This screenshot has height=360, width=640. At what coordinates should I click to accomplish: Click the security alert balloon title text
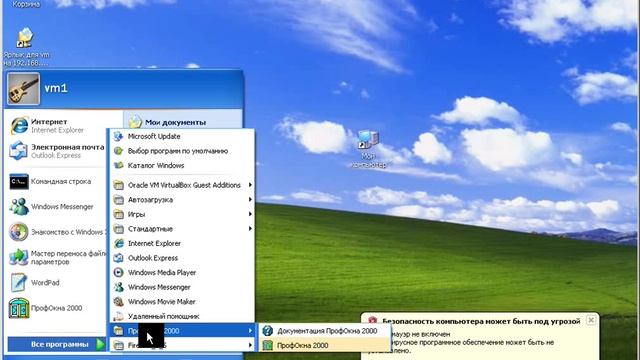[481, 321]
